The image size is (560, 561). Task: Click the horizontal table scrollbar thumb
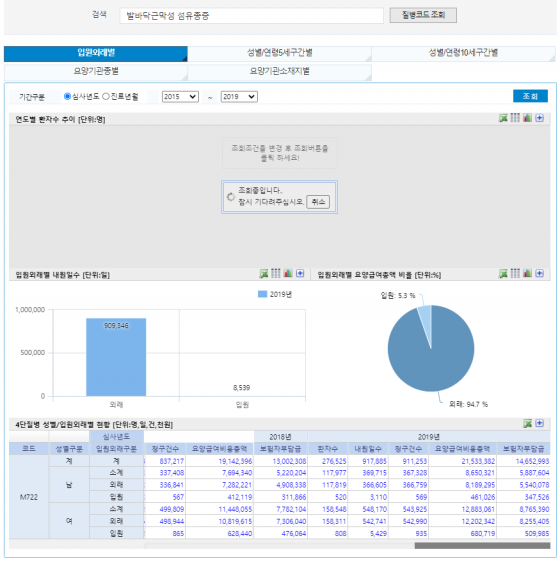pos(482,546)
